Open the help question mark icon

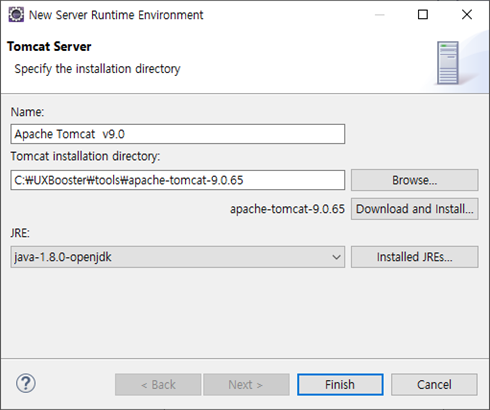point(26,384)
